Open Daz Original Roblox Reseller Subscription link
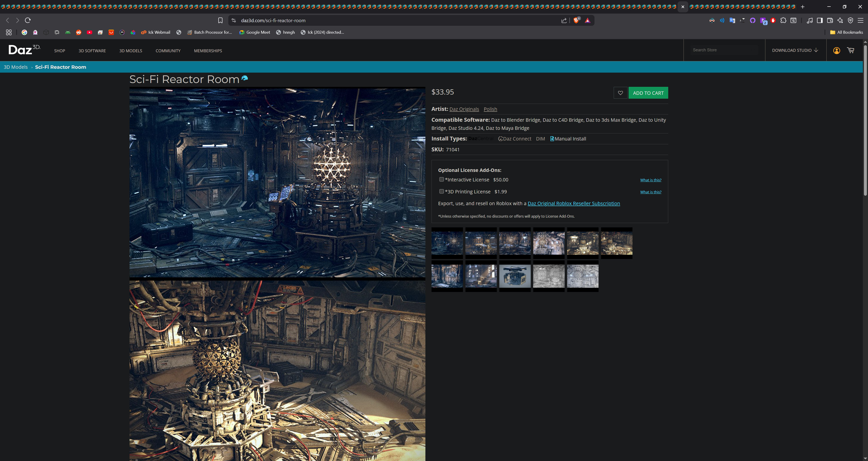Viewport: 868px width, 461px height. pyautogui.click(x=573, y=203)
